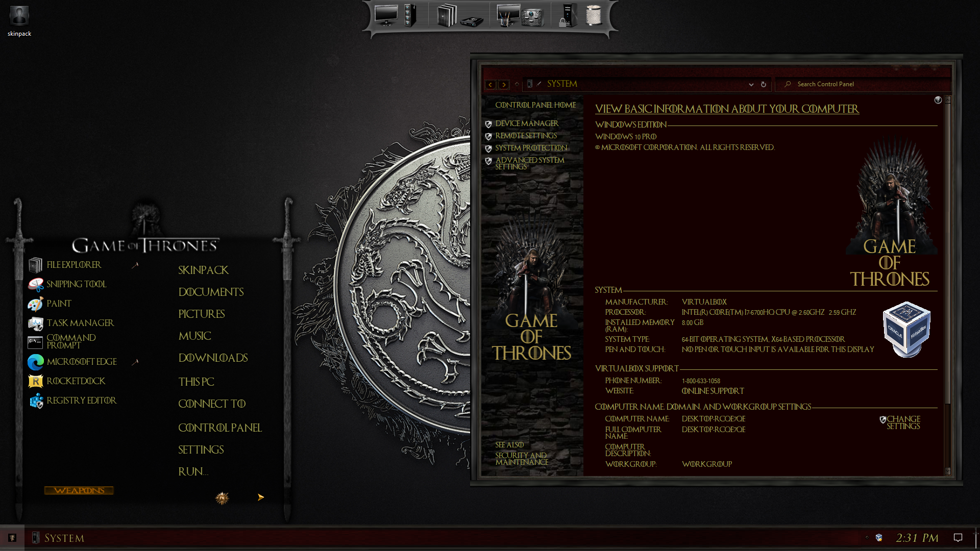Viewport: 980px width, 551px height.
Task: Open the recycle bin dock icon
Action: tap(593, 15)
